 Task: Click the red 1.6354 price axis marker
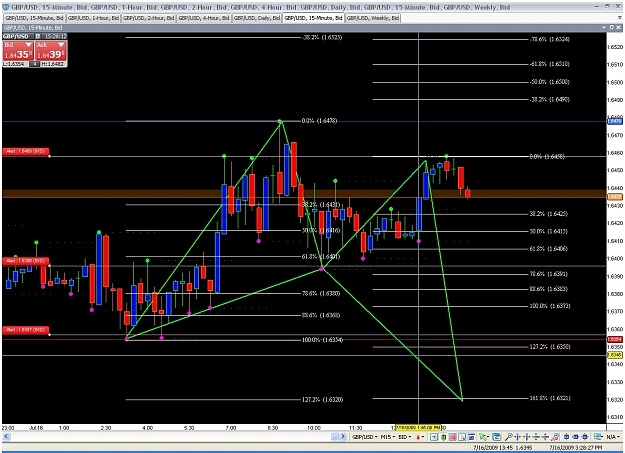pyautogui.click(x=614, y=339)
